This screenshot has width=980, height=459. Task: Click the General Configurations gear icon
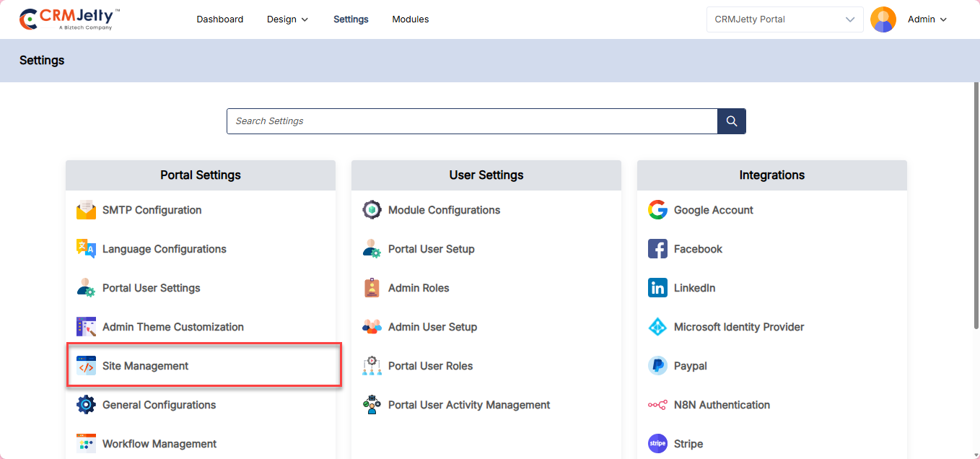(x=86, y=405)
